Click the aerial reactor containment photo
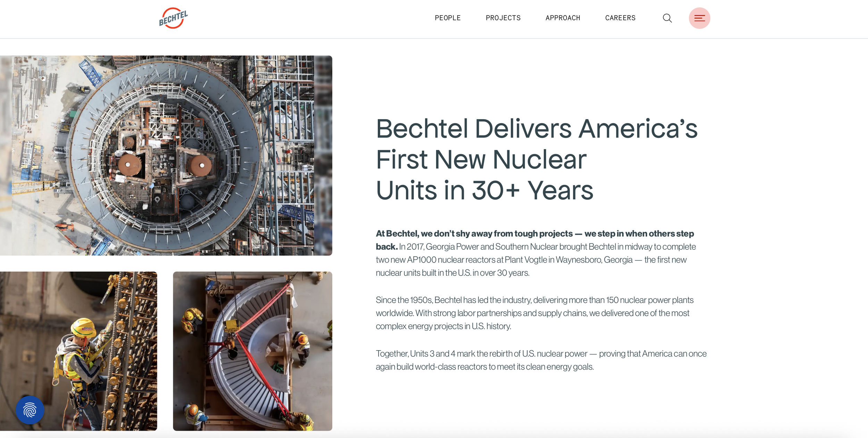The width and height of the screenshot is (868, 438). click(166, 155)
